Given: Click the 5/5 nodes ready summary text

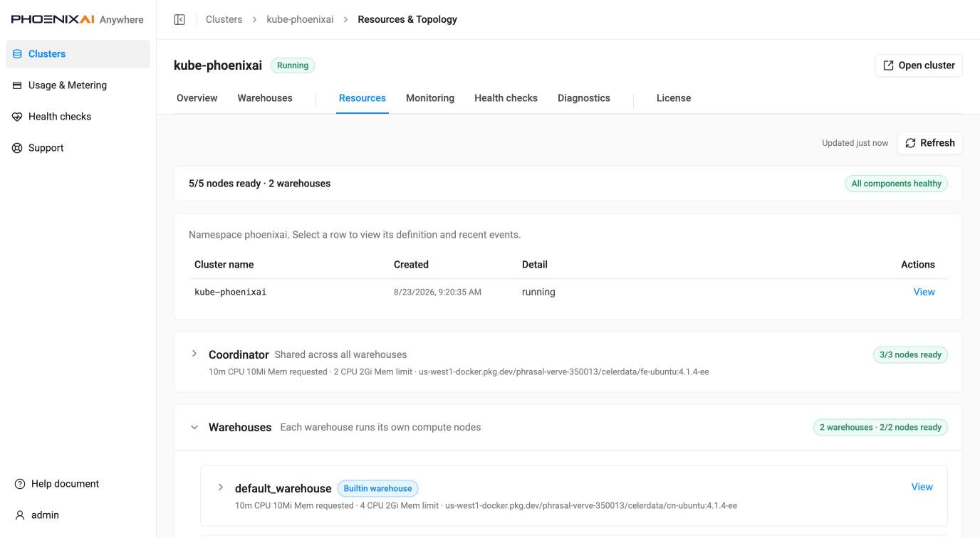Looking at the screenshot, I should 259,184.
